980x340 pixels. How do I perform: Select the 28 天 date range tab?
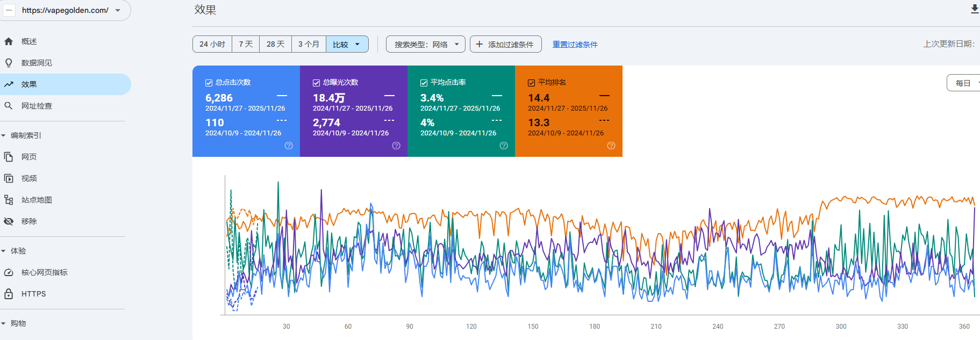tap(275, 44)
